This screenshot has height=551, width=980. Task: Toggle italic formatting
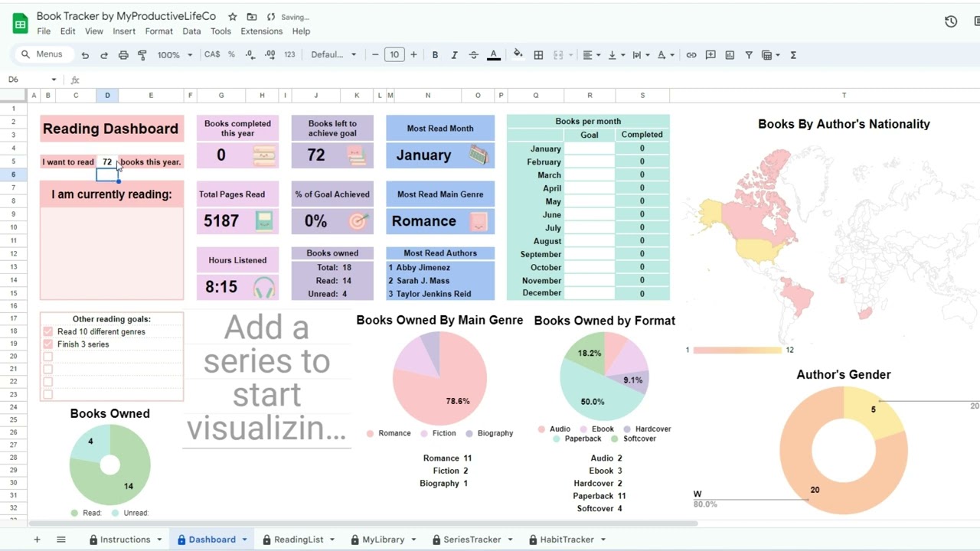454,55
